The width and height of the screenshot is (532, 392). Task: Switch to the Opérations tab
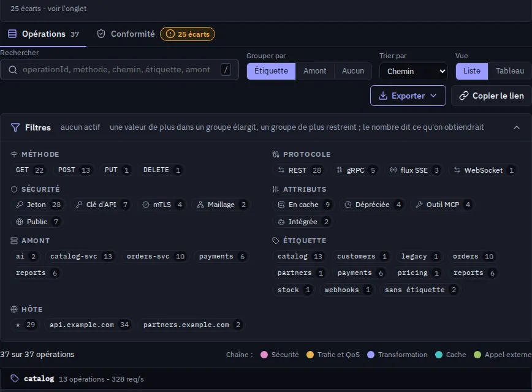coord(44,34)
